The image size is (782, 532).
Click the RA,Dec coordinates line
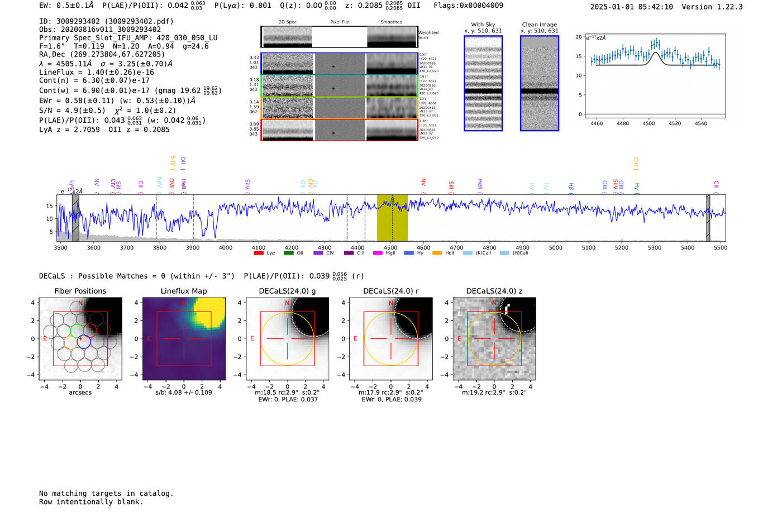pos(102,54)
